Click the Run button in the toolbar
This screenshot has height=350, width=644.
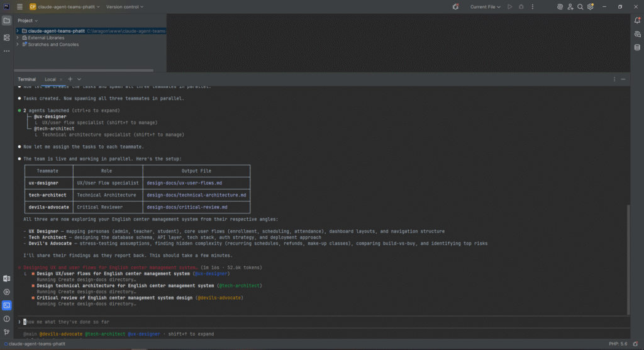coord(510,7)
